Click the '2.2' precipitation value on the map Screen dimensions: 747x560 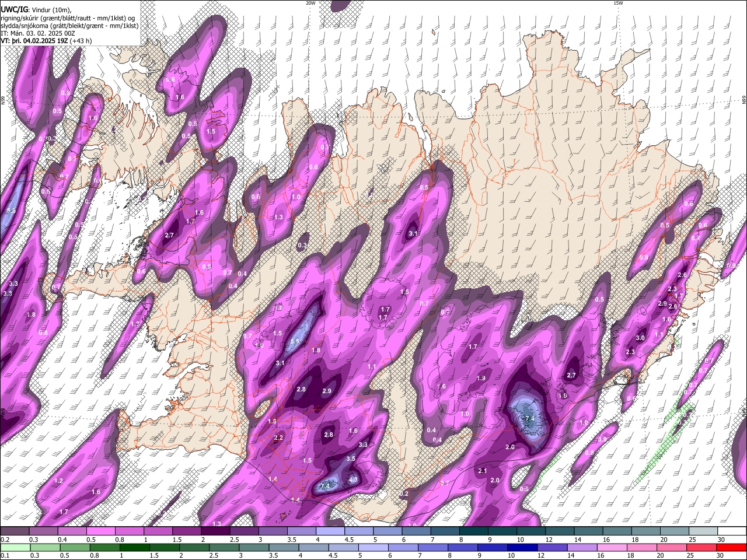[278, 438]
